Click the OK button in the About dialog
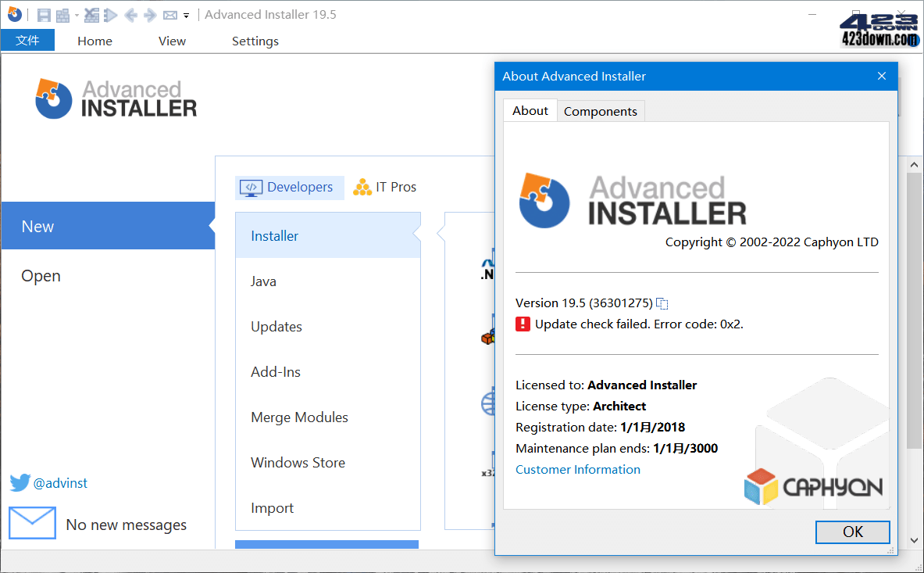 click(x=852, y=532)
